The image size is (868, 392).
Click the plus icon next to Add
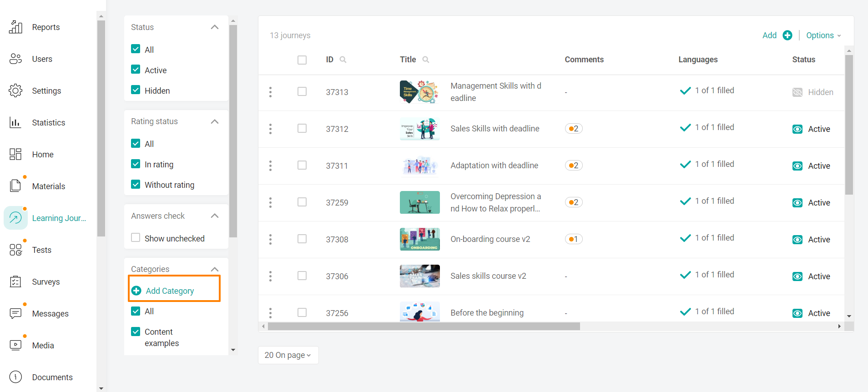[x=787, y=35]
